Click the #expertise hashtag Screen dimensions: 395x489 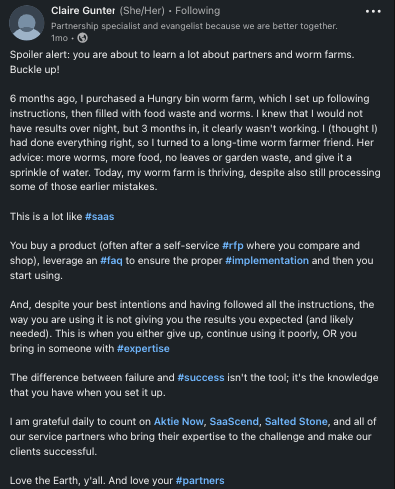click(143, 349)
